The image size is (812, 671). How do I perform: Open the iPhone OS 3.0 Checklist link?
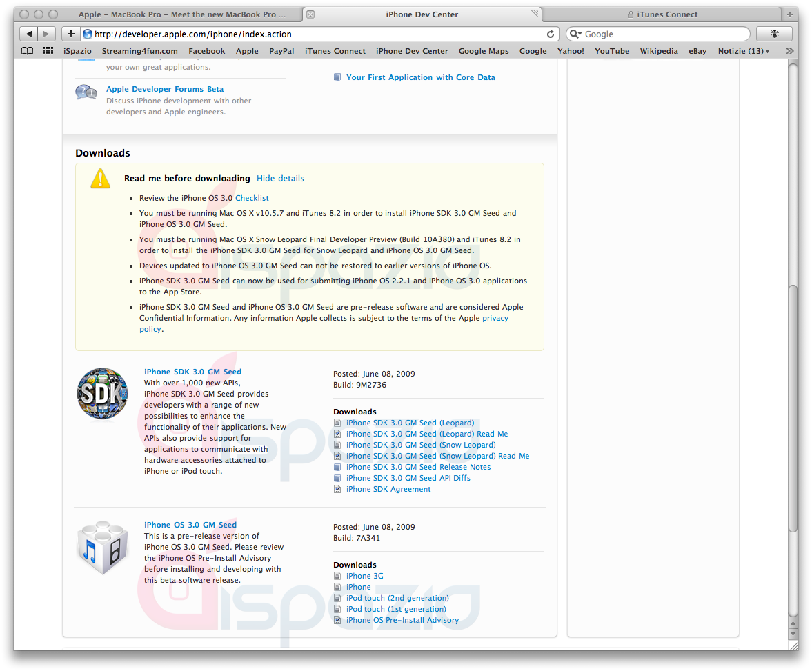tap(252, 198)
